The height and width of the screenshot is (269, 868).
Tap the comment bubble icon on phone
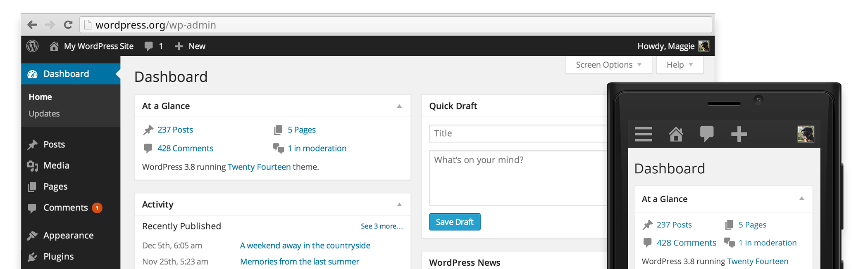pyautogui.click(x=707, y=134)
